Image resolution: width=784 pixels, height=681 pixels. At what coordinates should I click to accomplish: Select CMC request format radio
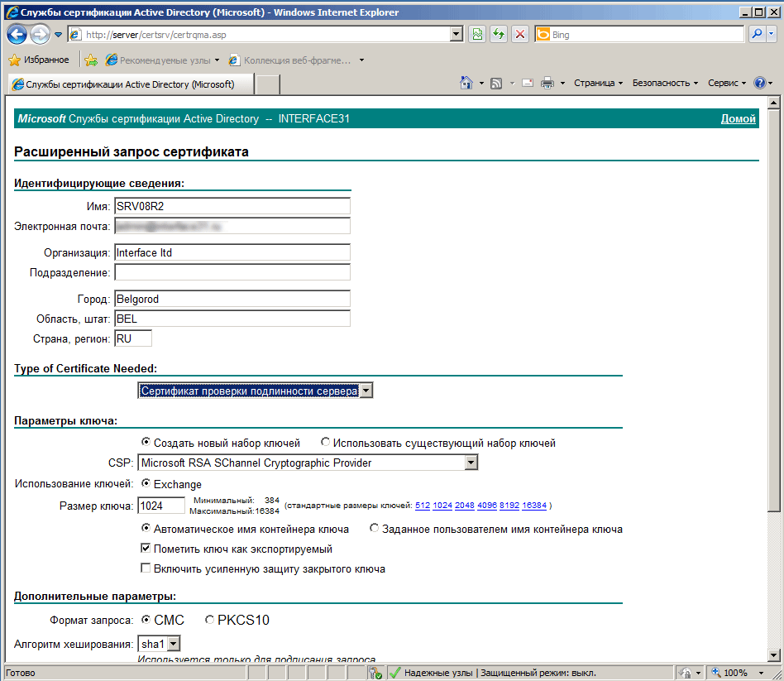[146, 620]
